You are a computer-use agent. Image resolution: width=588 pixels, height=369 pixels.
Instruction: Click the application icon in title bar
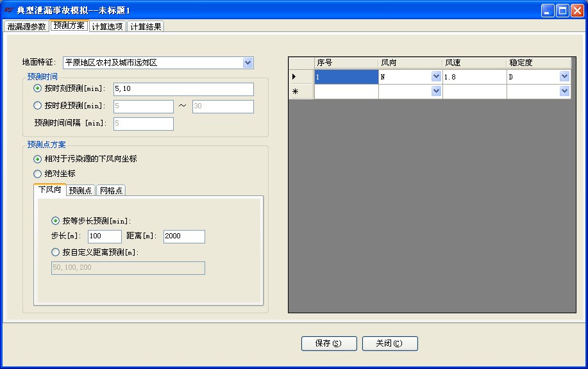tap(8, 10)
